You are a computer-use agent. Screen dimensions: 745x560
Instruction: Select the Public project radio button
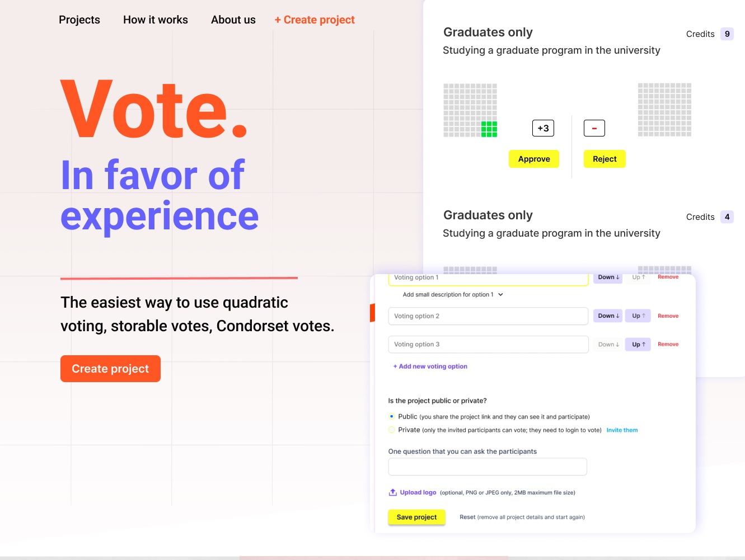point(392,416)
